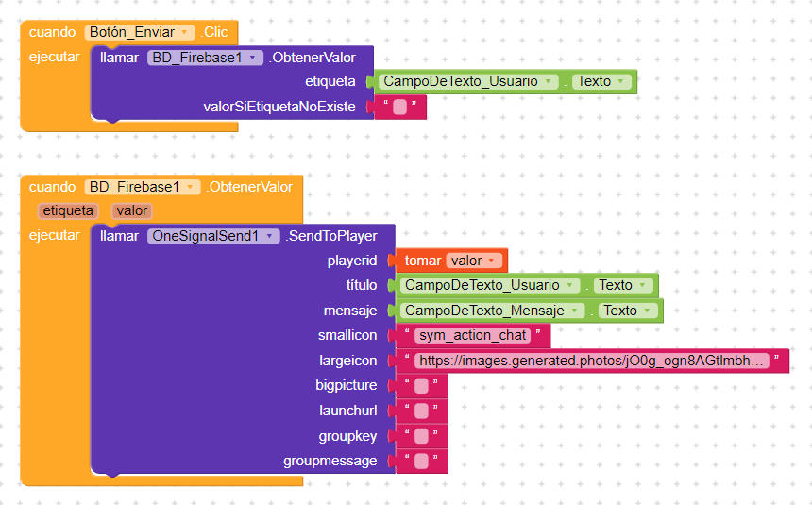
Task: Select the valor event parameter
Action: click(131, 210)
